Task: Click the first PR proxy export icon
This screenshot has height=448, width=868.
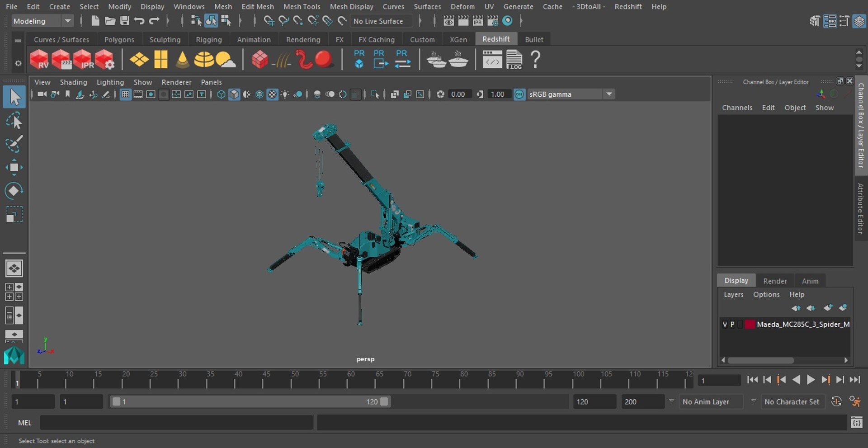Action: 359,60
